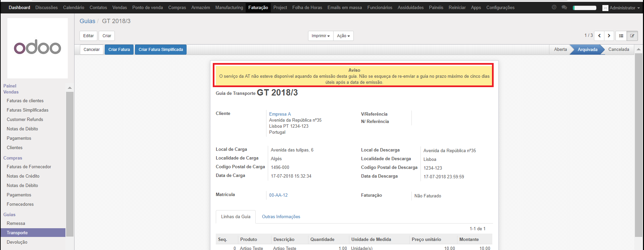
Task: Open the Faturação top menu
Action: [258, 7]
